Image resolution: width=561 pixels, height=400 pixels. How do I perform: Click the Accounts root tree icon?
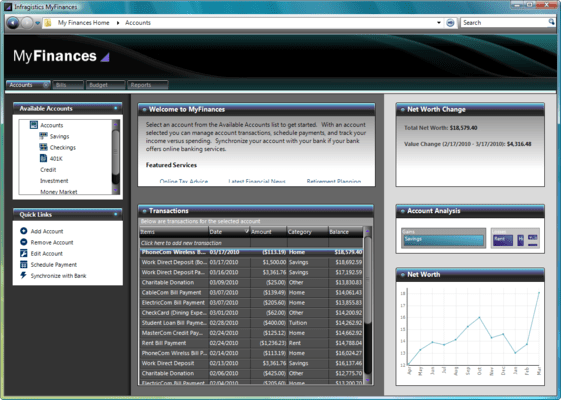click(x=34, y=125)
